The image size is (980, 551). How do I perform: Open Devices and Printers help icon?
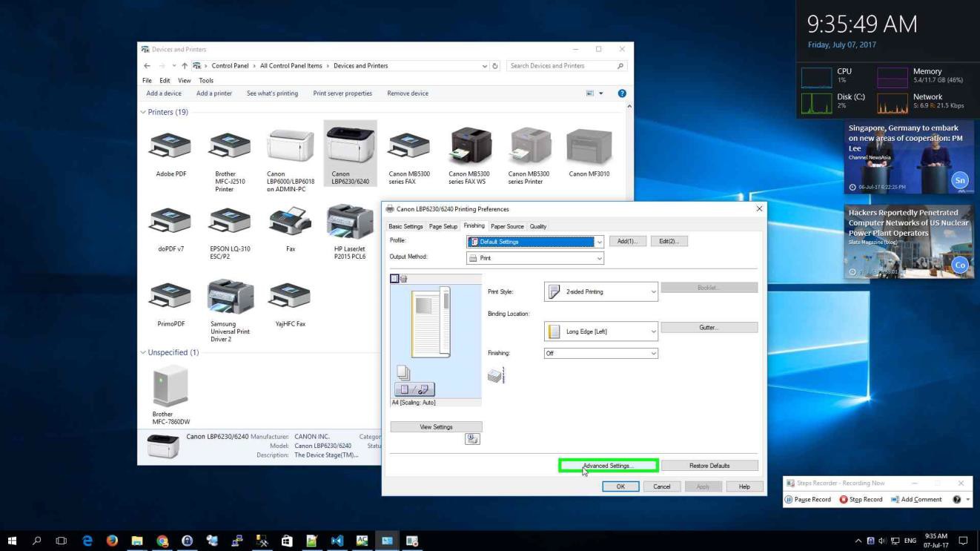pos(622,93)
